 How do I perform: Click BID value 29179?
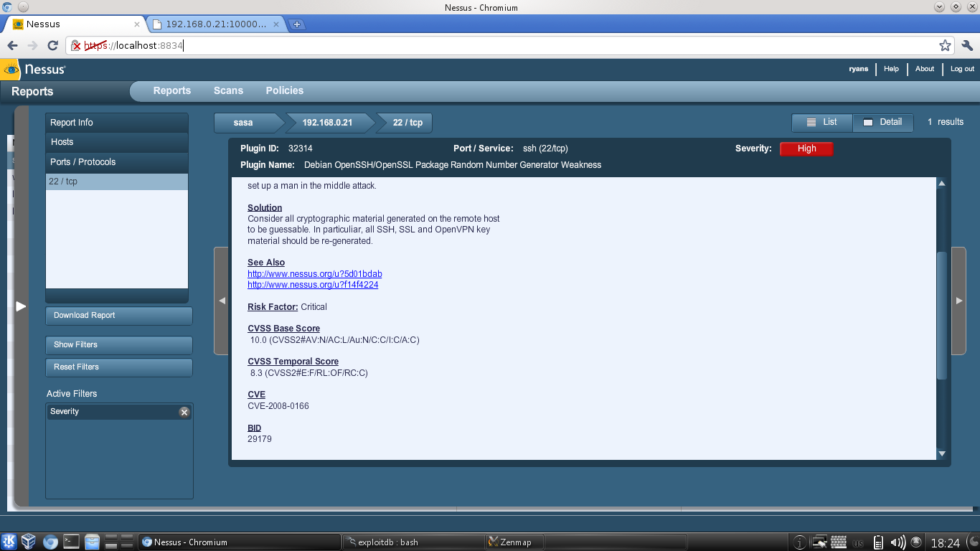click(x=260, y=439)
